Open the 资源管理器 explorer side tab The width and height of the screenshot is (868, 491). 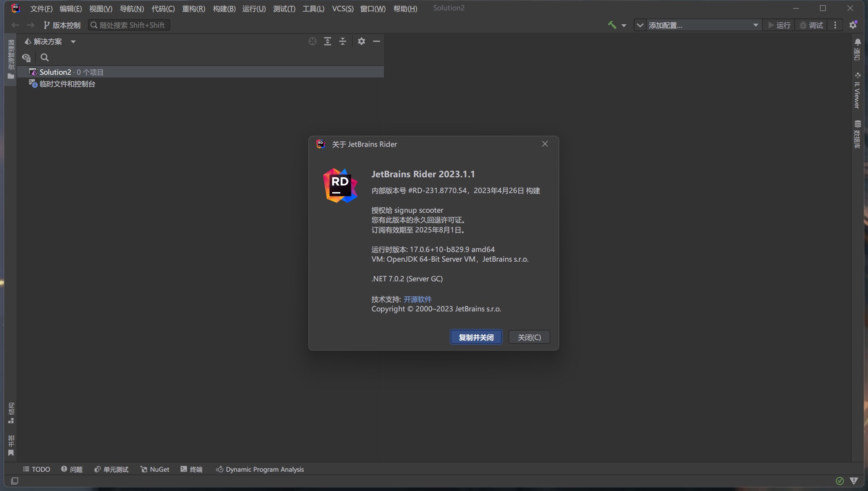11,59
